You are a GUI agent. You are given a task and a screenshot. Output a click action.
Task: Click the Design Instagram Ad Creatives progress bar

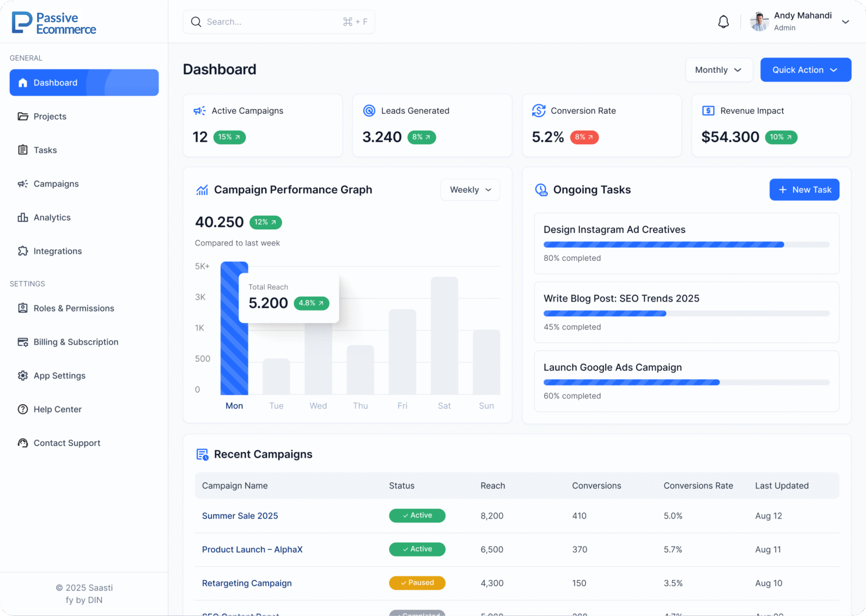686,245
